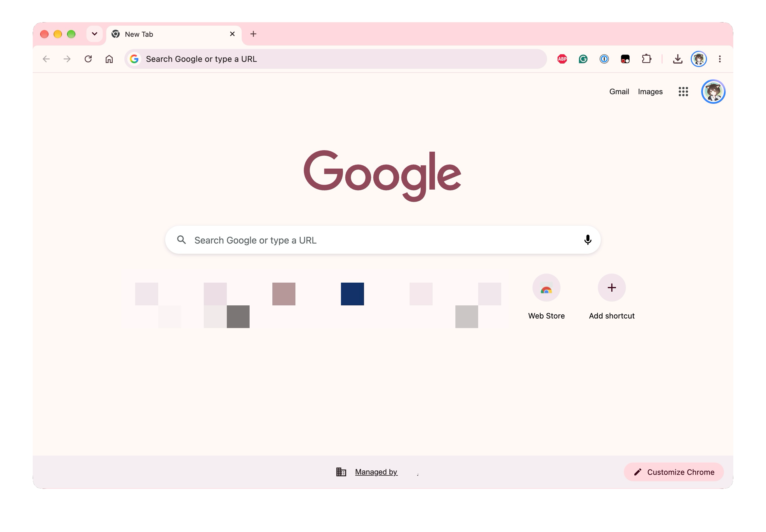Click the magnifier icon in search box
766x532 pixels.
(182, 240)
